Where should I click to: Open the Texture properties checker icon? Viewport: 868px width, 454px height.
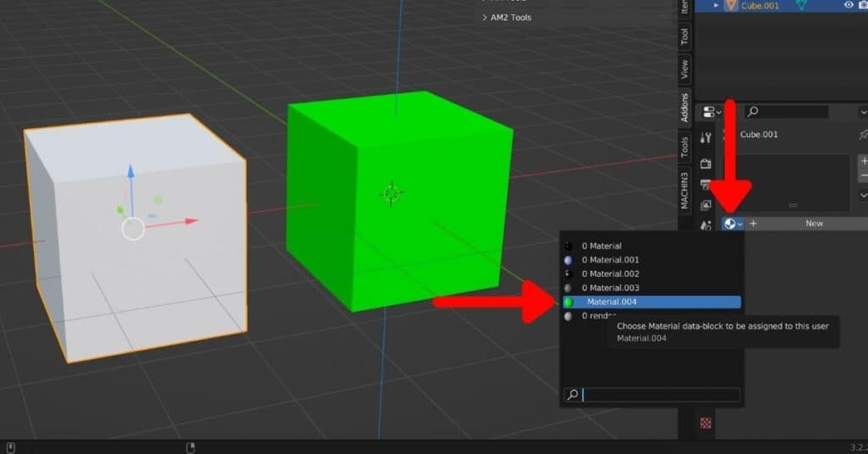tap(705, 422)
